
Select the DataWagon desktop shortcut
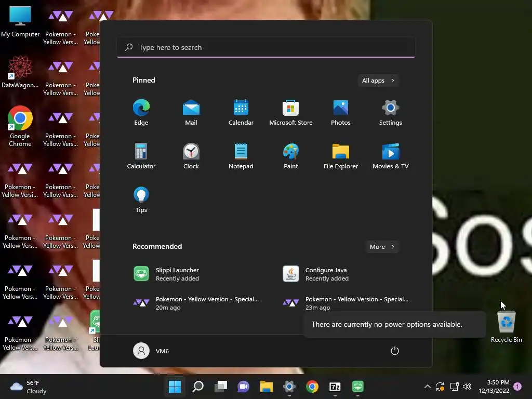[x=20, y=72]
